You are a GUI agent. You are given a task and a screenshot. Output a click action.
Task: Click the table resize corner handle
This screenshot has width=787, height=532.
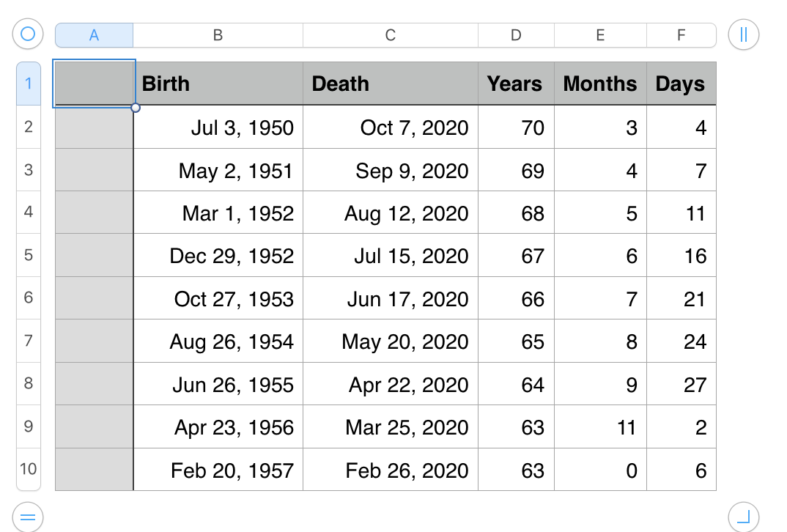coord(743,517)
